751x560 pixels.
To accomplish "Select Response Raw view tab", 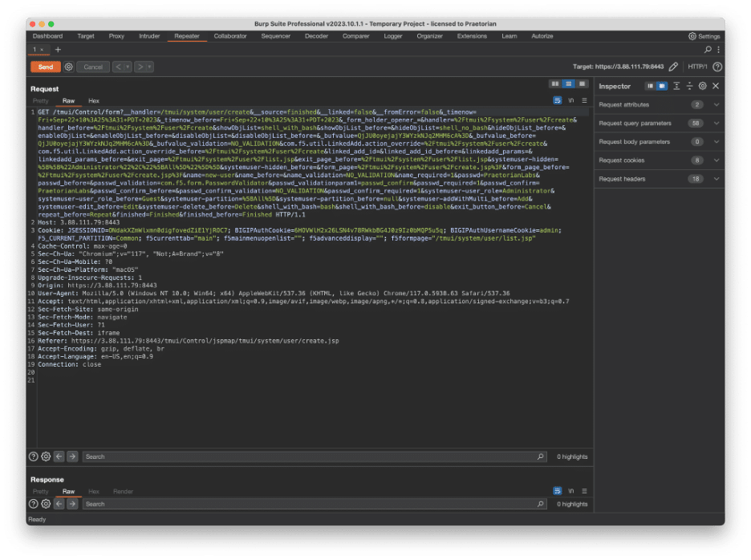I will click(x=68, y=492).
